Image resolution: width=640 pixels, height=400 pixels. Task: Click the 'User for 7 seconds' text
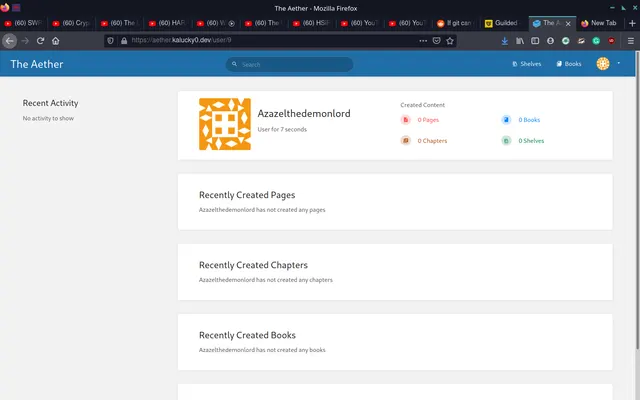pos(282,129)
